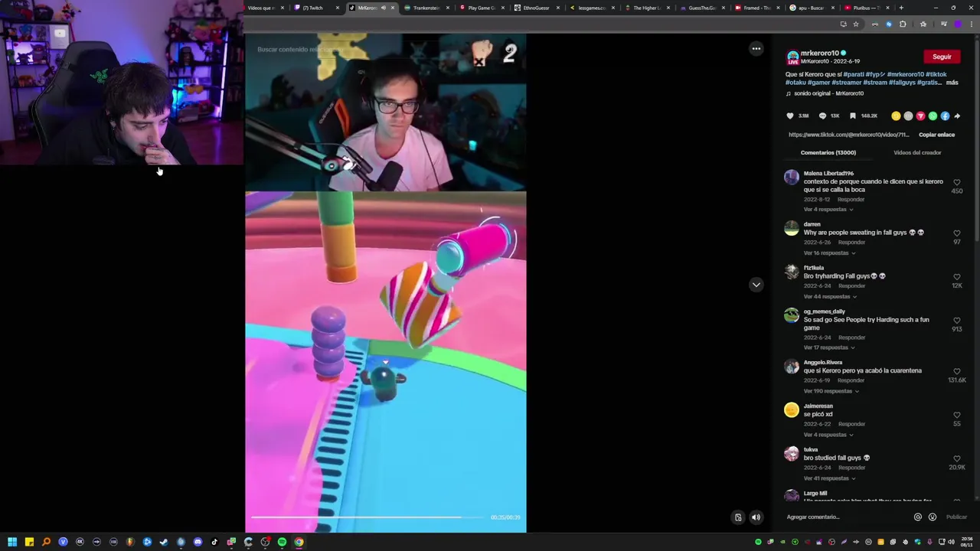Screen dimensions: 980x551
Task: Share the video to WhatsApp
Action: click(x=933, y=116)
